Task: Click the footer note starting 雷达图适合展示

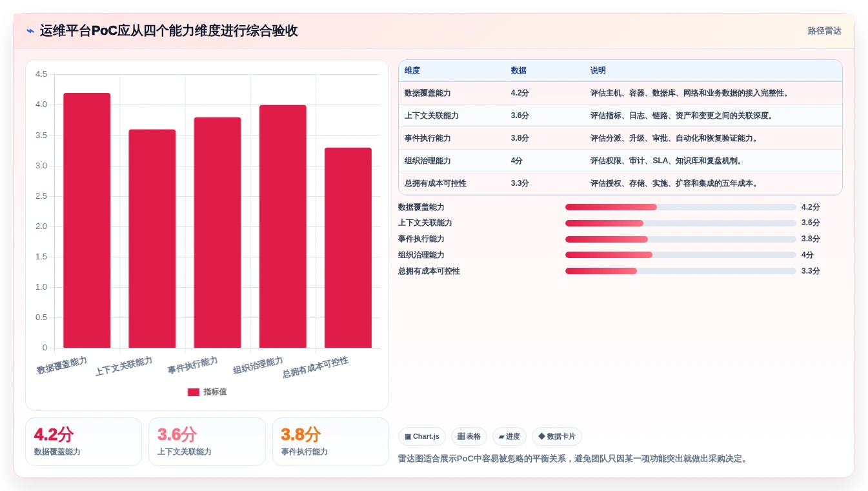Action: pyautogui.click(x=574, y=459)
